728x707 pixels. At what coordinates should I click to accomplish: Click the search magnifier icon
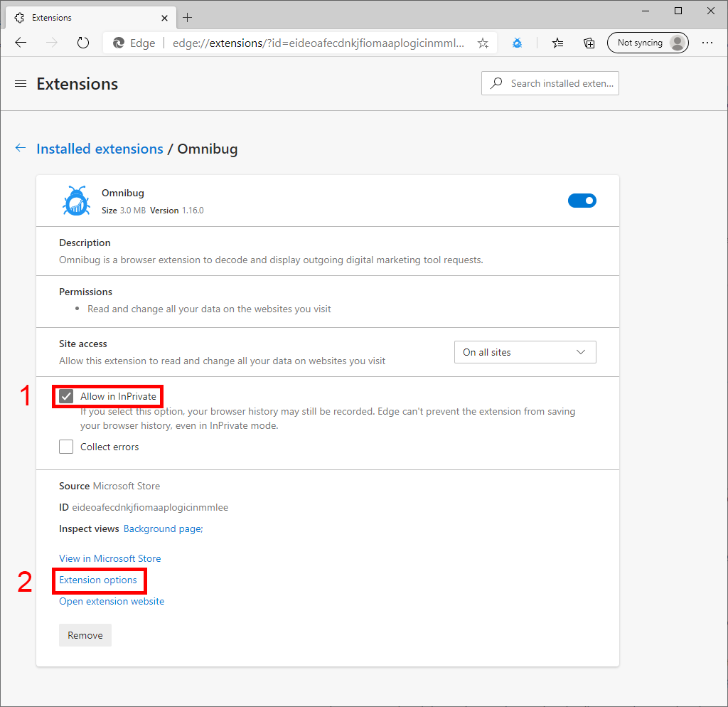click(496, 83)
